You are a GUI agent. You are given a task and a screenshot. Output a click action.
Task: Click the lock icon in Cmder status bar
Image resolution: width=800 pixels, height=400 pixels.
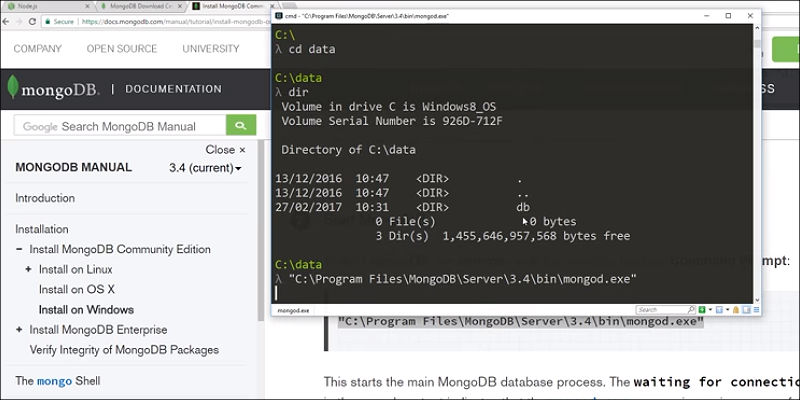coord(736,310)
